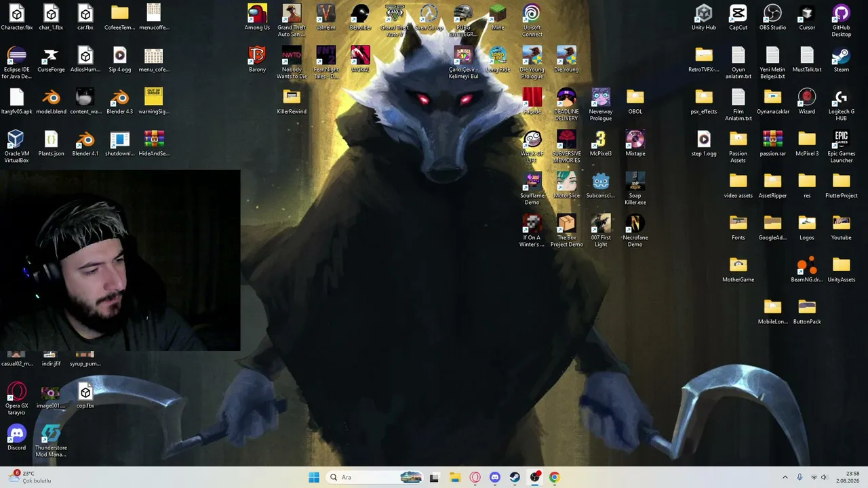Viewport: 868px width, 488px height.
Task: Select the step 1.ogg audio file
Action: click(703, 144)
